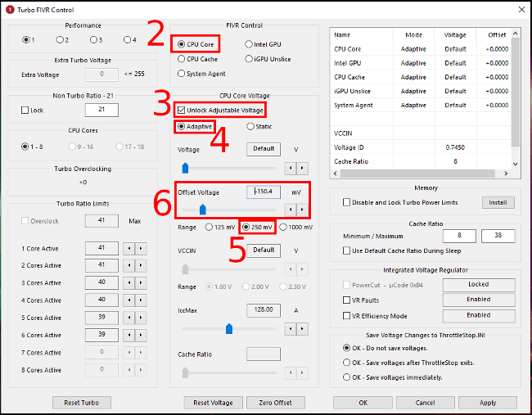
Task: Click the VR Efficiency Mode Enabled button
Action: pos(479,316)
